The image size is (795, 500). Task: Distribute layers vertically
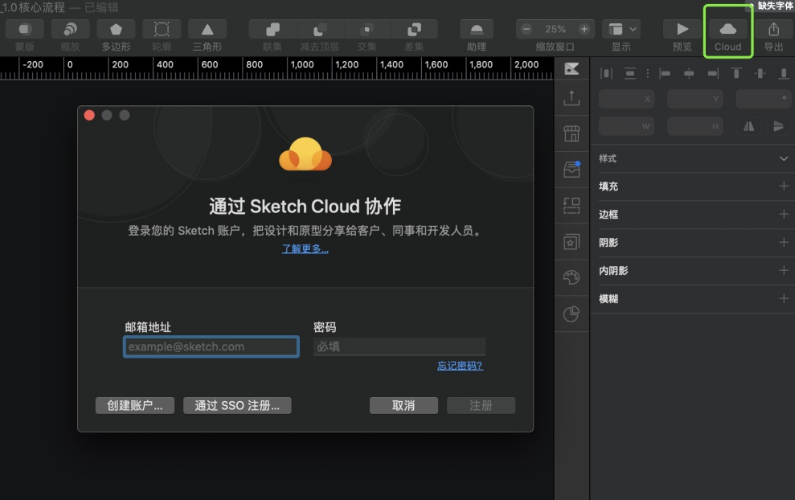(x=630, y=74)
